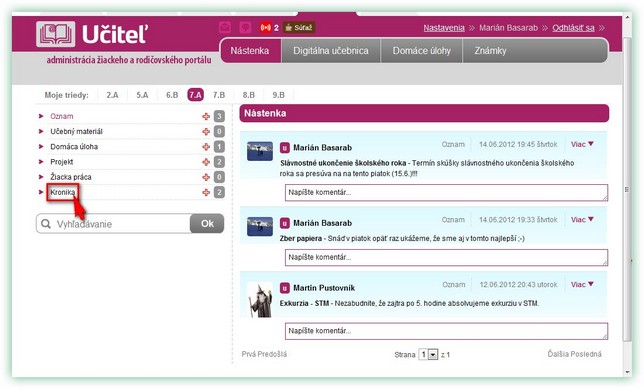Expand the Žiacka práca tree arrow
Viewport: 644px width, 389px height.
coord(41,177)
